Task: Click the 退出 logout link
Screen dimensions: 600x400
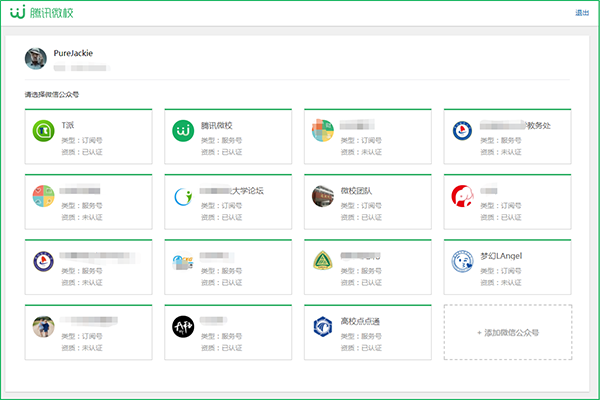Action: point(582,13)
